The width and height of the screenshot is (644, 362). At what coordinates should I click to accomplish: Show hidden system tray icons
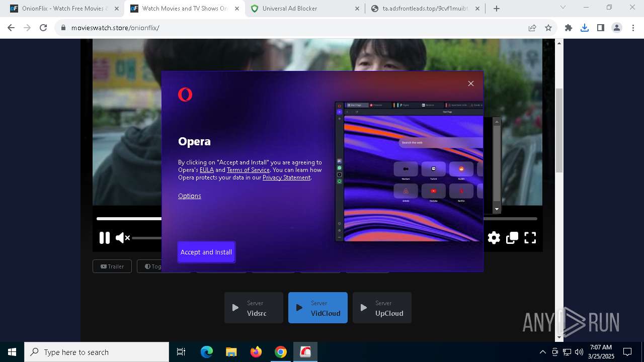pyautogui.click(x=542, y=352)
